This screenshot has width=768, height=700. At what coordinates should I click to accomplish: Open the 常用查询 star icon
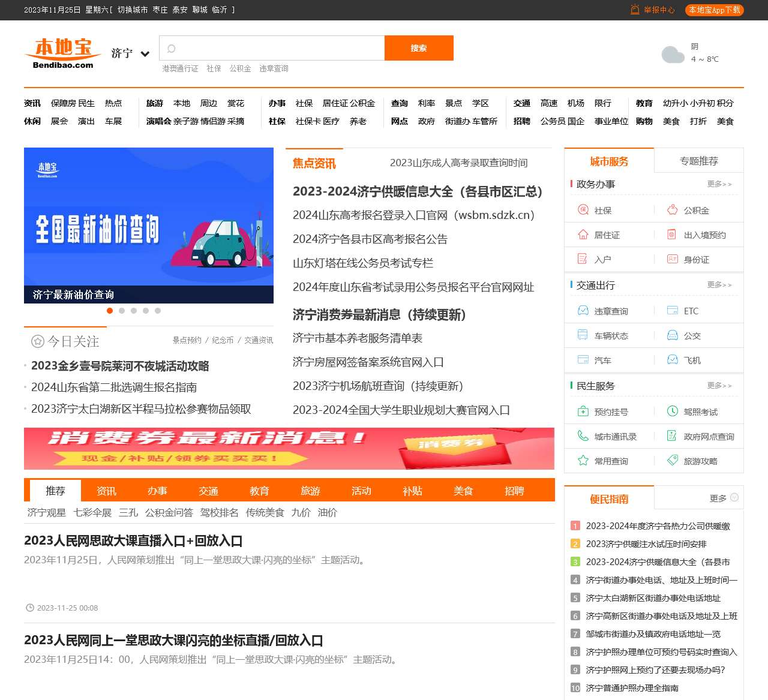[583, 461]
